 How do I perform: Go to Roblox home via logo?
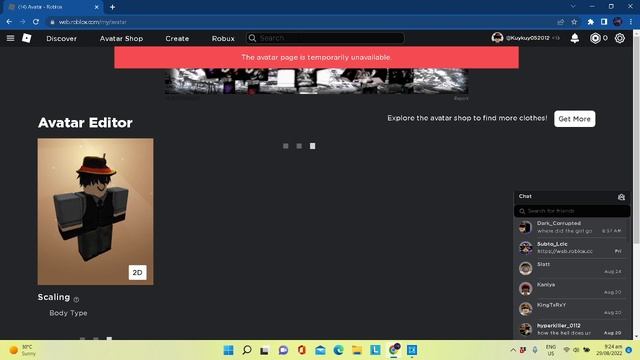(27, 38)
